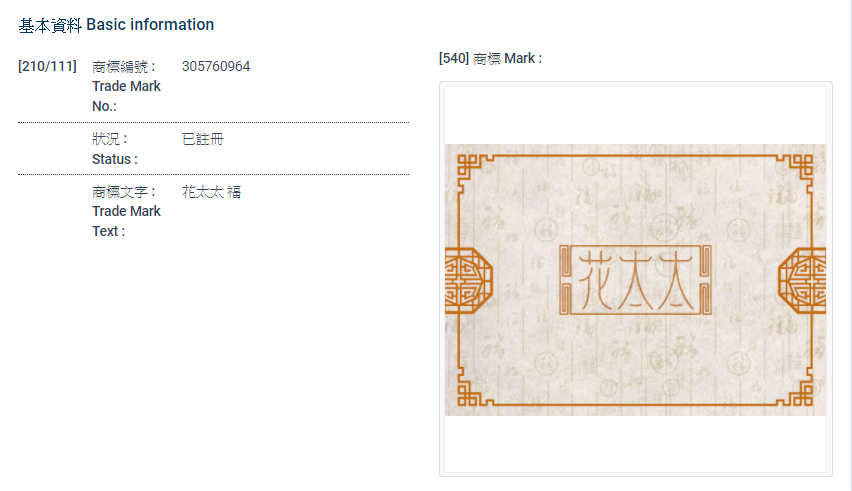The width and height of the screenshot is (852, 491).
Task: Click the 商標文字 label text
Action: (123, 192)
